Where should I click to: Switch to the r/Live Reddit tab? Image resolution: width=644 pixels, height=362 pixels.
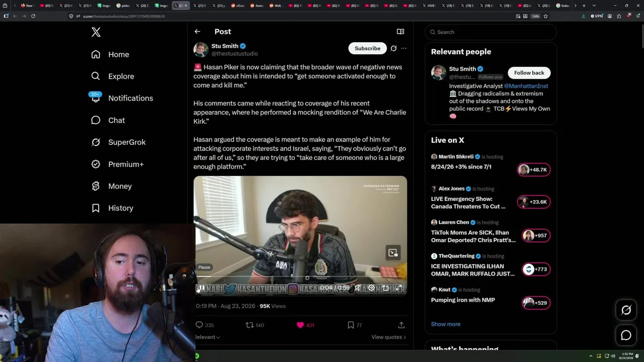[x=238, y=6]
